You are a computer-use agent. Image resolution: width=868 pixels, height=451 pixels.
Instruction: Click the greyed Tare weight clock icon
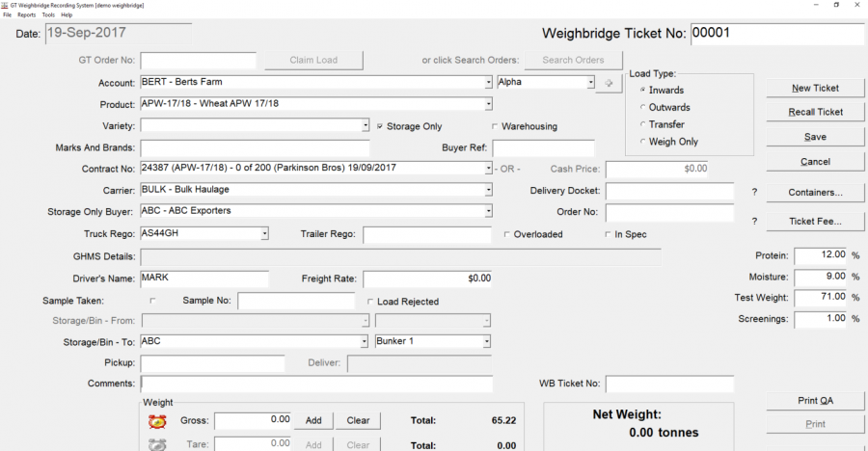[157, 444]
